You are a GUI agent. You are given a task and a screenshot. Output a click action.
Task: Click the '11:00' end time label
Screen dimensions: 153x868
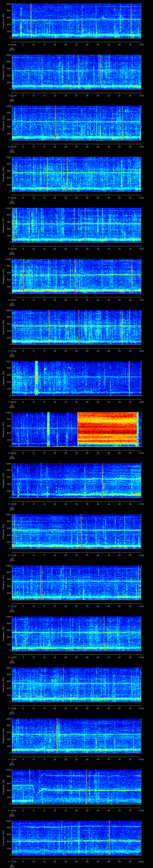coord(141,504)
